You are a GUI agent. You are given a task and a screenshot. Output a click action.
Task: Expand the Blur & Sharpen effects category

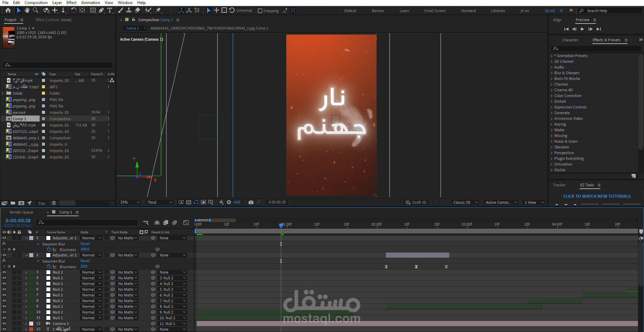(551, 73)
